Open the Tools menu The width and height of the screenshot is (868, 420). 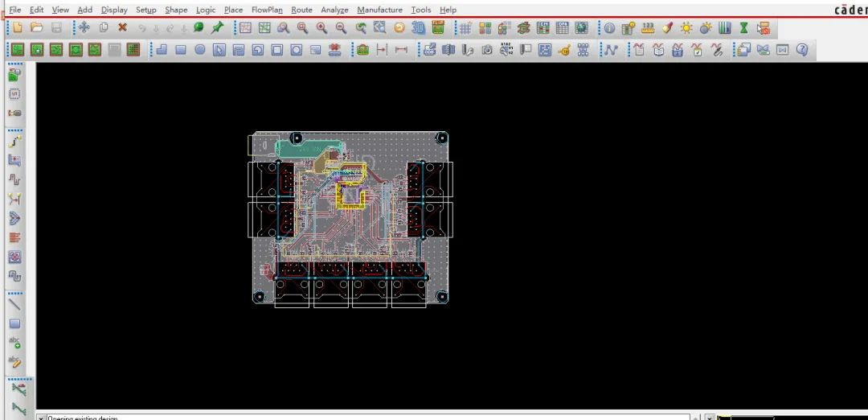pos(420,10)
